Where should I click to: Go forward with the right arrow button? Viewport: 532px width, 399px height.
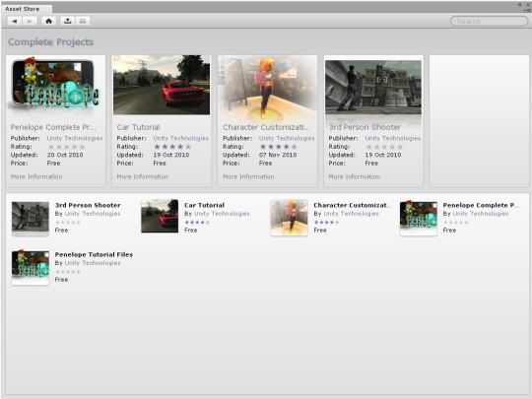click(30, 21)
